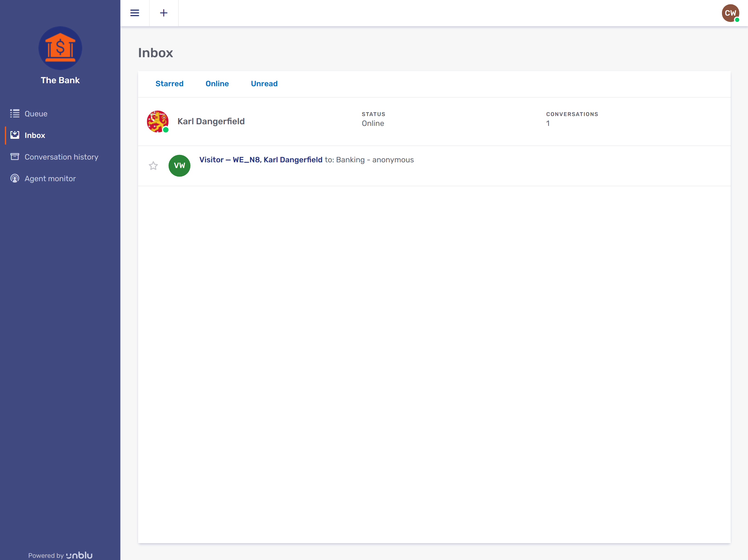Select the Online filter tab

tap(217, 83)
